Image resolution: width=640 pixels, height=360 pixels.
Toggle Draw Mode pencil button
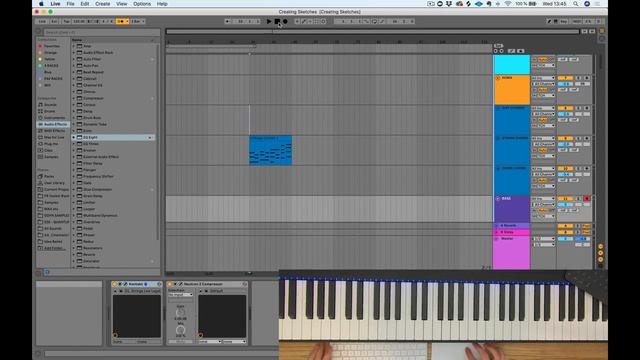tap(549, 21)
